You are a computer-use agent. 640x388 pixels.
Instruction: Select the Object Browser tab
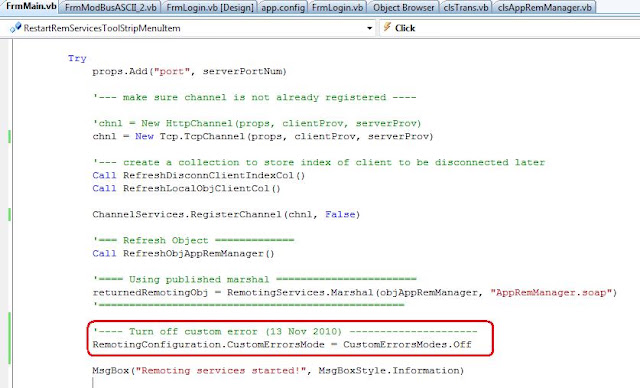click(403, 7)
